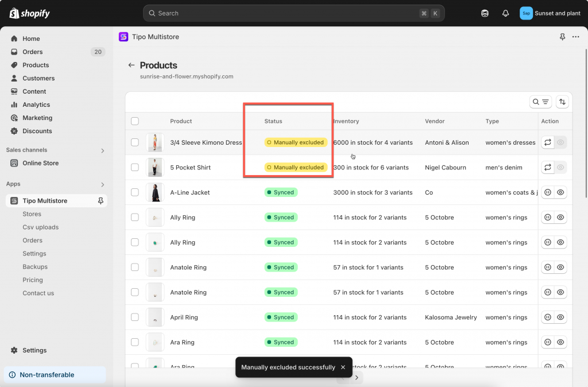Image resolution: width=588 pixels, height=387 pixels.
Task: Pin the Tipo Multistore app header
Action: point(562,37)
